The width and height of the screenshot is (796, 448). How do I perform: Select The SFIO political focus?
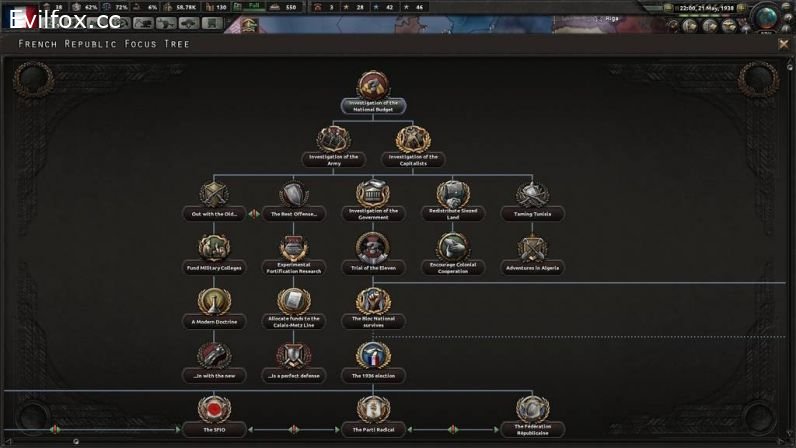[213, 411]
